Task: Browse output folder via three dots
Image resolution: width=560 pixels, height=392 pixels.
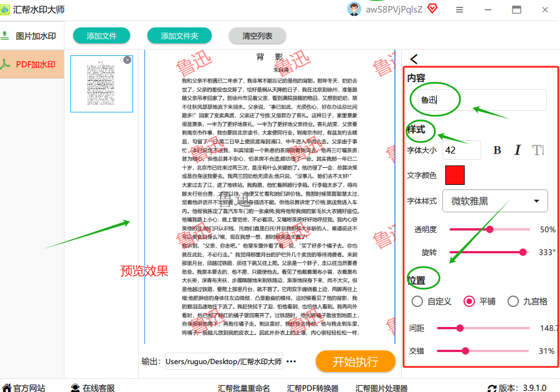Action: (x=291, y=361)
